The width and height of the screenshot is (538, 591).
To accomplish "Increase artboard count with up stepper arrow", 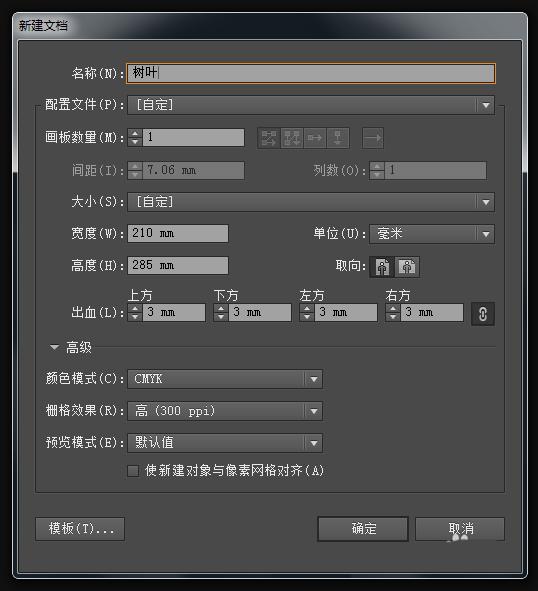I will pyautogui.click(x=135, y=133).
